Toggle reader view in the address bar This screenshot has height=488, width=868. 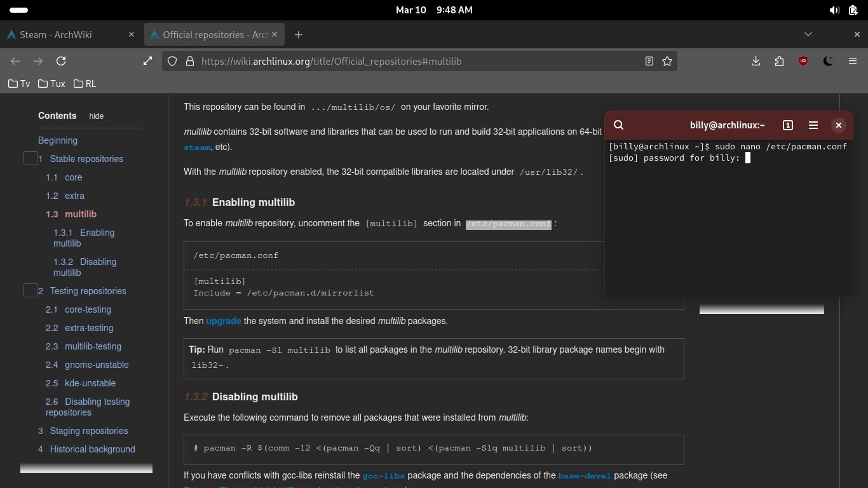point(649,61)
